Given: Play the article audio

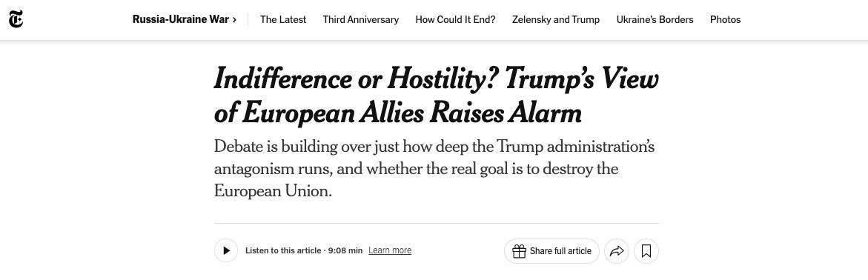Looking at the screenshot, I should (x=226, y=250).
